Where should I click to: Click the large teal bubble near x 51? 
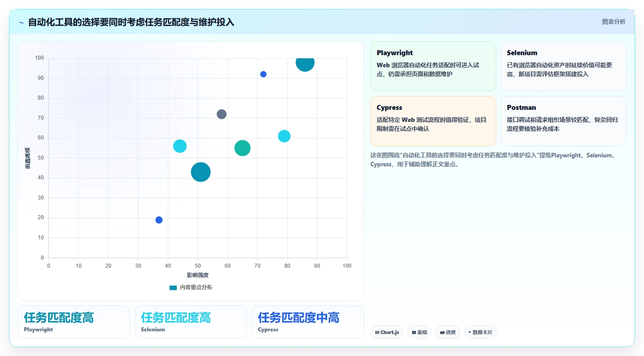(201, 172)
